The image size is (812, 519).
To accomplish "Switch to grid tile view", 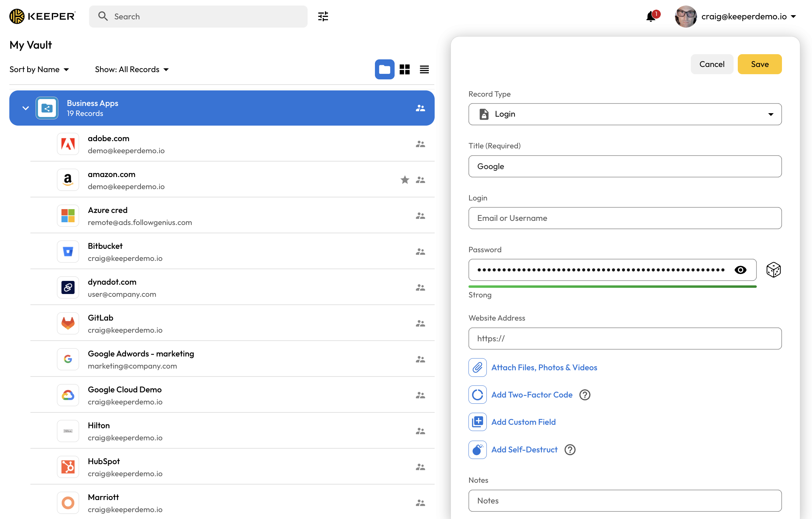I will [405, 69].
